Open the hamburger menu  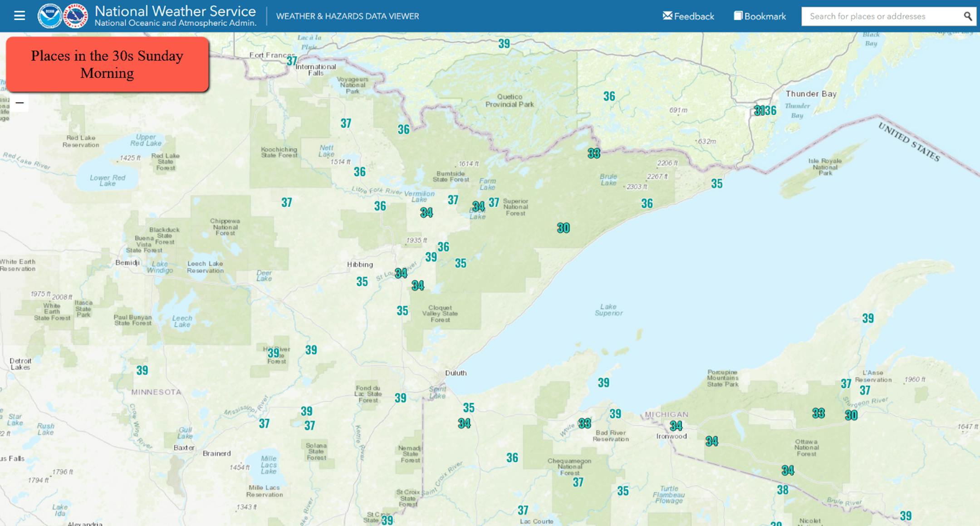pos(19,16)
